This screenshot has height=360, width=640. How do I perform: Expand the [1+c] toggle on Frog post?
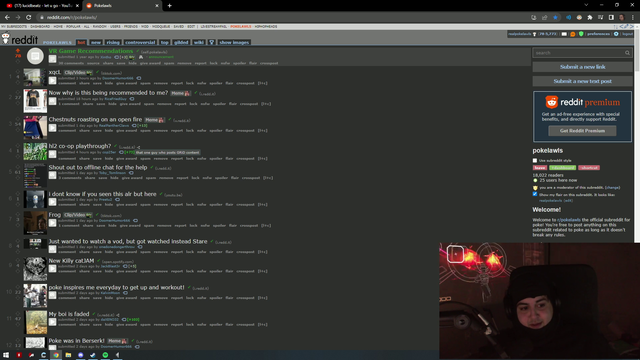[266, 226]
